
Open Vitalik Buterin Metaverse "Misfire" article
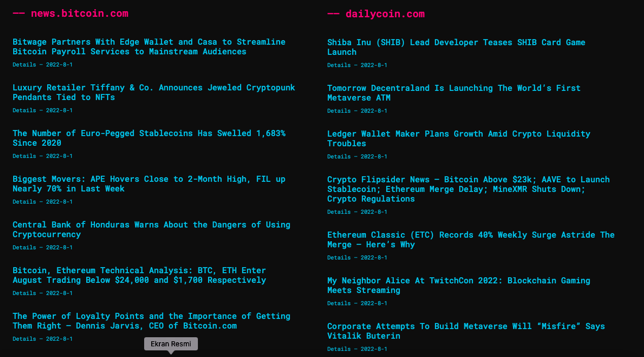(x=466, y=331)
